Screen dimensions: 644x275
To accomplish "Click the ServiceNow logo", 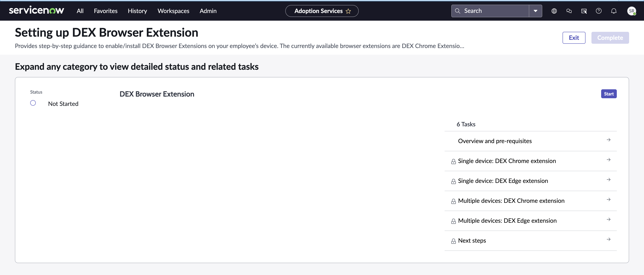I will 37,10.
